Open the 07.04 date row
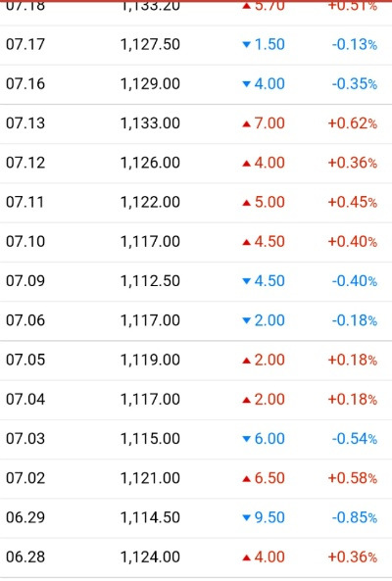 (x=196, y=400)
